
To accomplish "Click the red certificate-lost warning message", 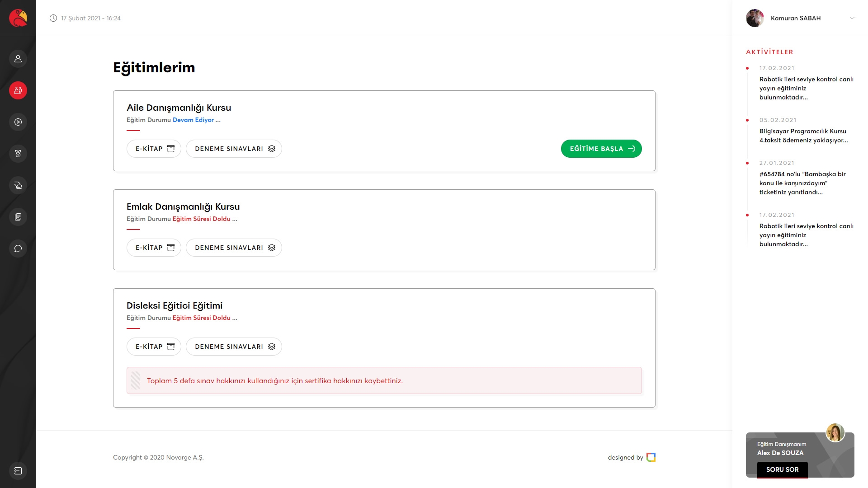I will [384, 380].
